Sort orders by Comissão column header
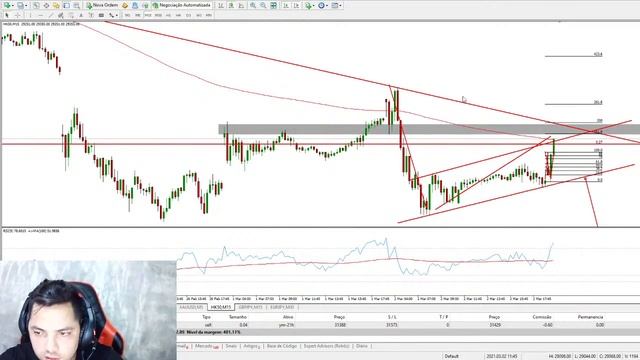The image size is (640, 360). click(542, 317)
